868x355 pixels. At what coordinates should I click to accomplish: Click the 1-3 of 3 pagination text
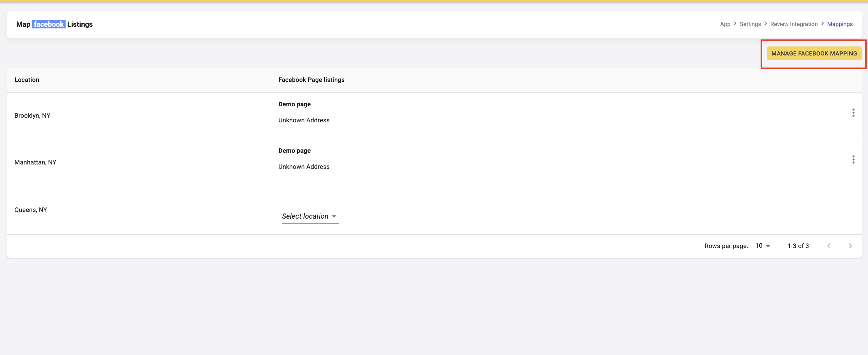798,246
